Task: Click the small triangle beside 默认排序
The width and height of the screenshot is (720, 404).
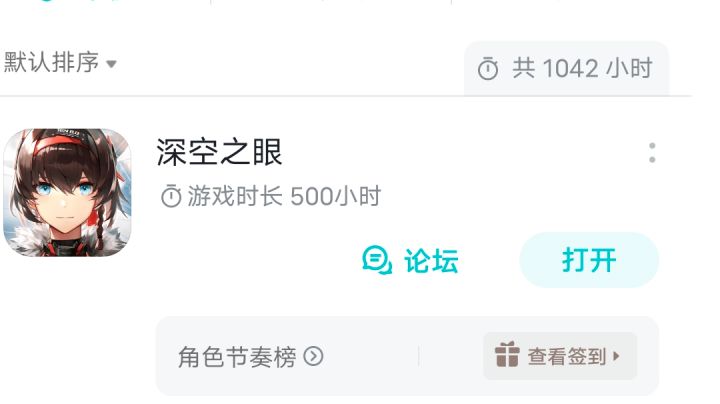Action: pyautogui.click(x=111, y=64)
